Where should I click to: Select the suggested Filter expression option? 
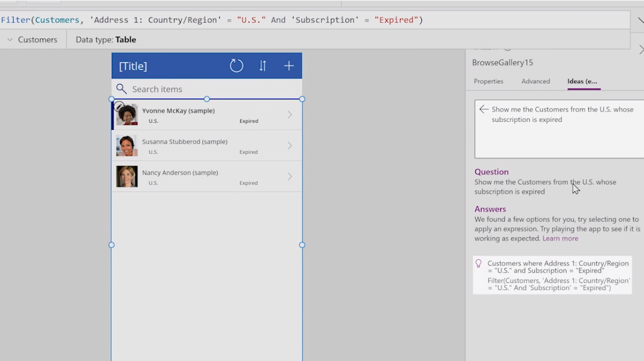point(551,284)
